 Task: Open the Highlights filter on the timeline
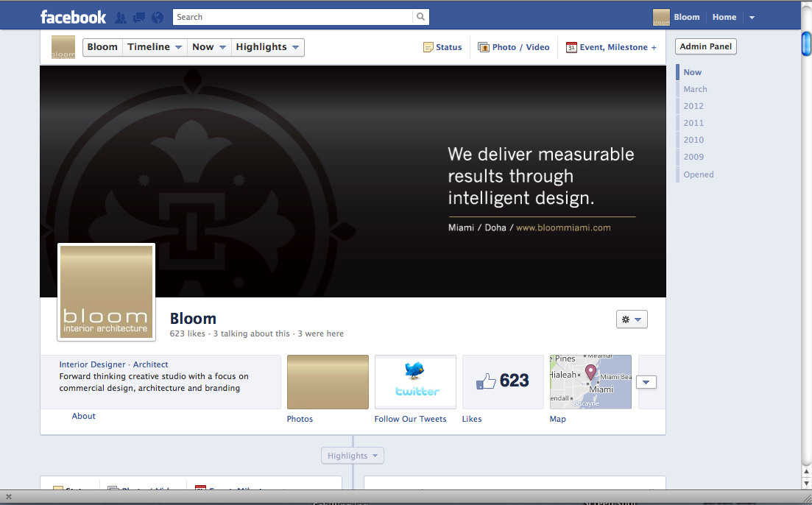pyautogui.click(x=353, y=456)
